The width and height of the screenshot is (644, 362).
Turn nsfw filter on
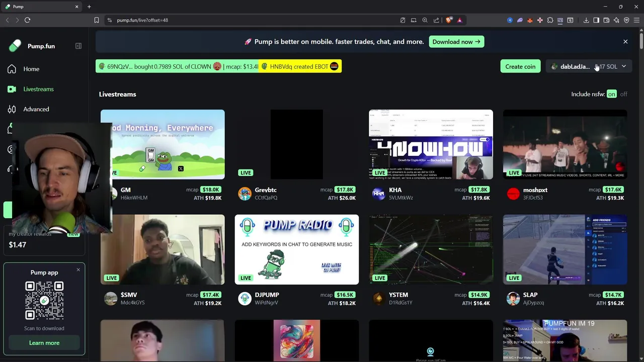[611, 94]
